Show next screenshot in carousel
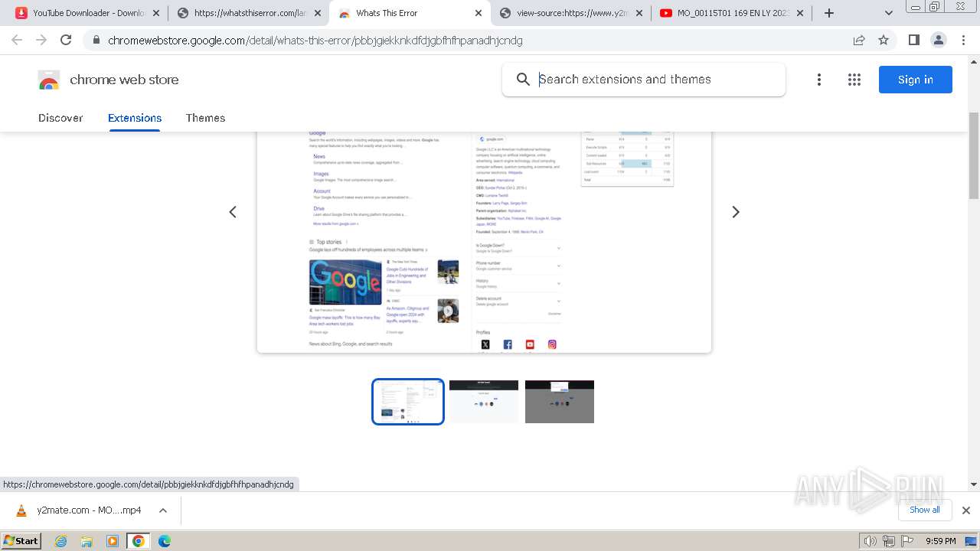Viewport: 980px width, 551px height. 736,212
